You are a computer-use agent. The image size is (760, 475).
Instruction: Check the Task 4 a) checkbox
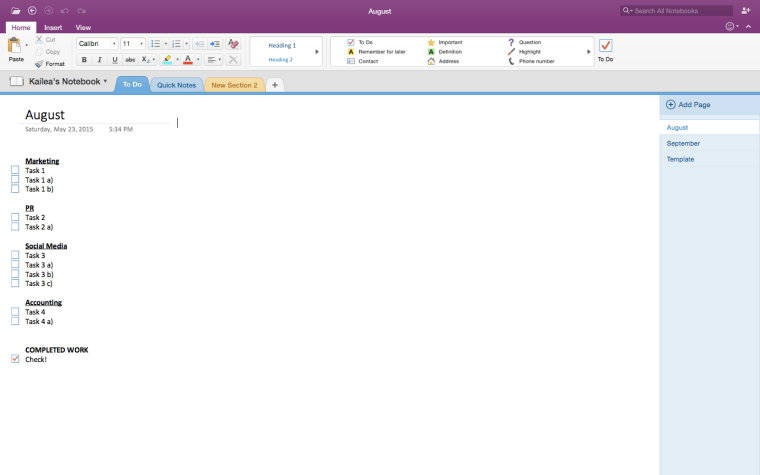point(15,321)
